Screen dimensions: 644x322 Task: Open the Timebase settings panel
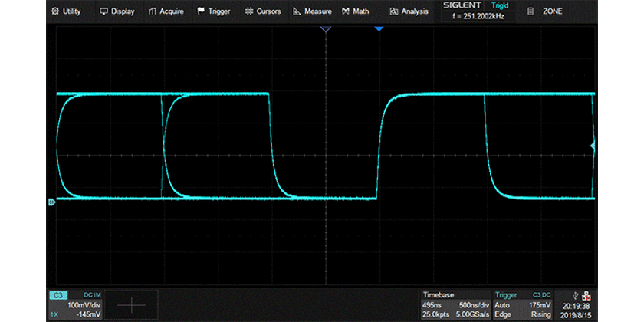pos(455,304)
